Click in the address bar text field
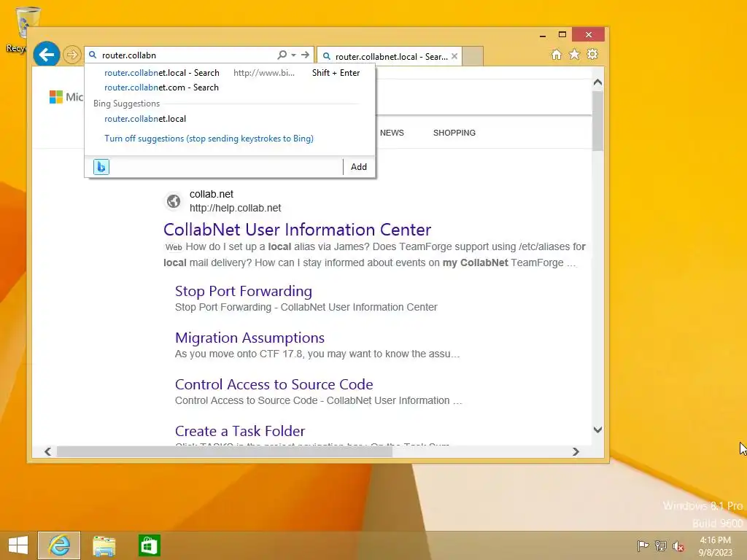747x560 pixels. pos(187,55)
